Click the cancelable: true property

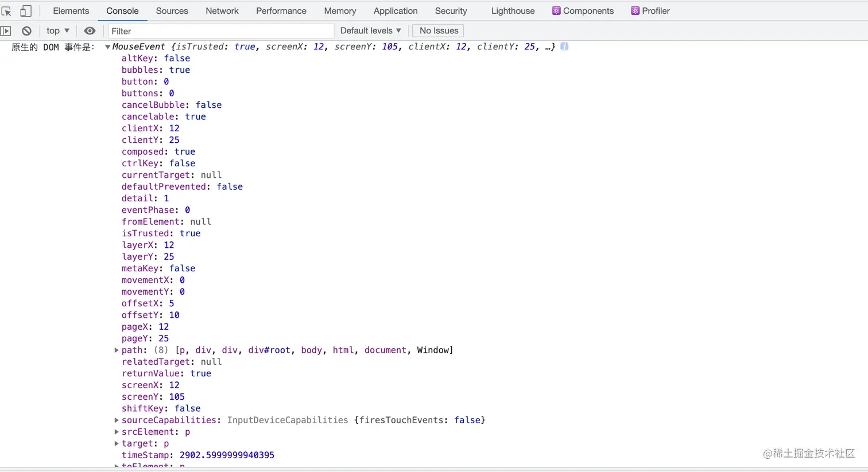pyautogui.click(x=164, y=116)
